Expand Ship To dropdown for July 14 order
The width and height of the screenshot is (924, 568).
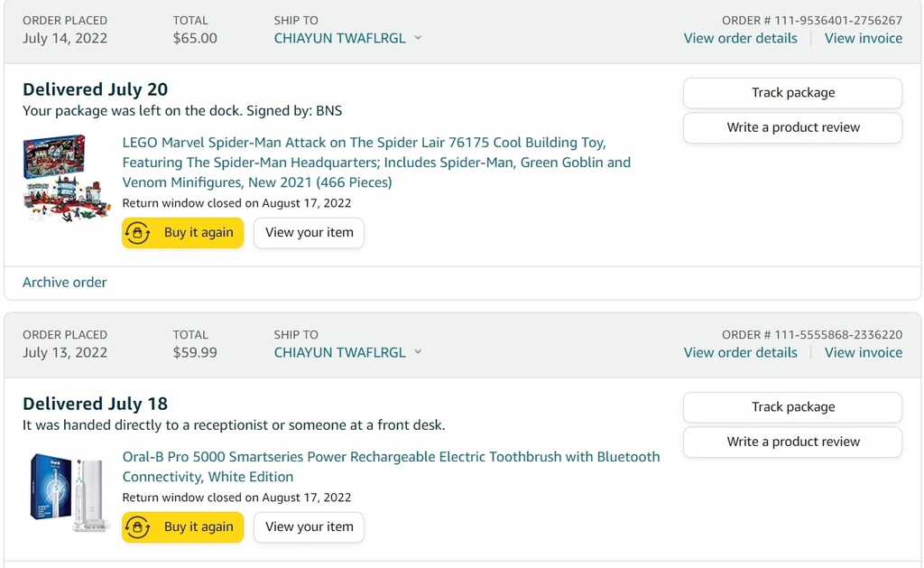pos(418,38)
